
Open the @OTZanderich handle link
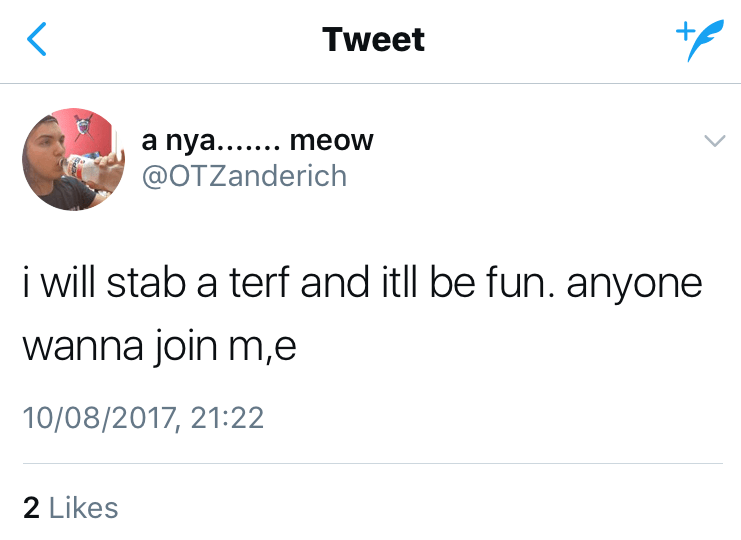[246, 176]
